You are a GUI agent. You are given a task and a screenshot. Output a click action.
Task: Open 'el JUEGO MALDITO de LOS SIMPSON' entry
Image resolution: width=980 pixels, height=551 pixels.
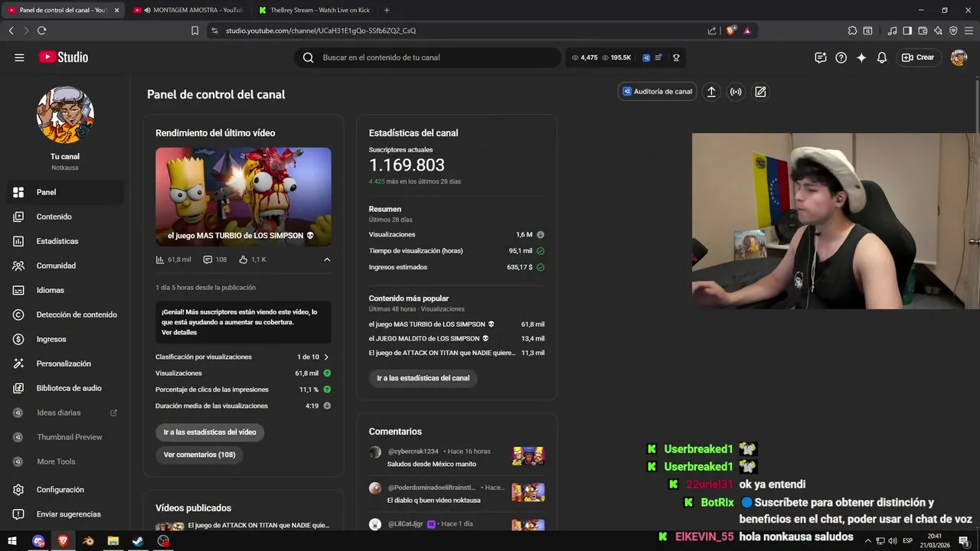pos(456,338)
